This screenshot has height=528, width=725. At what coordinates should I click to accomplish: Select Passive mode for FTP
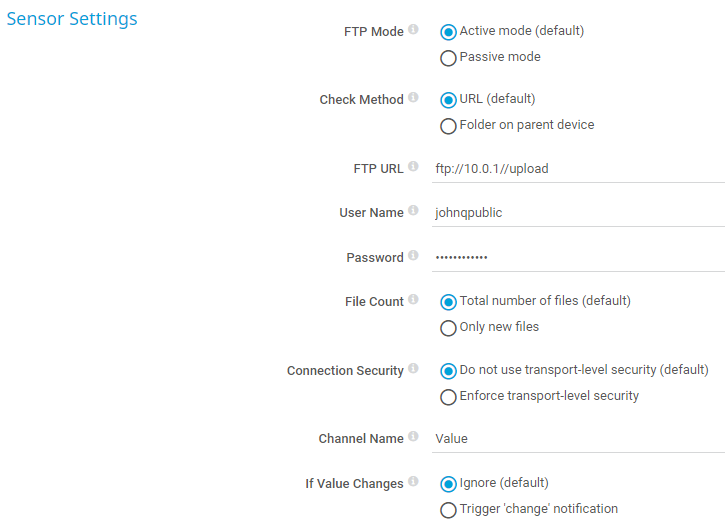[x=449, y=58]
